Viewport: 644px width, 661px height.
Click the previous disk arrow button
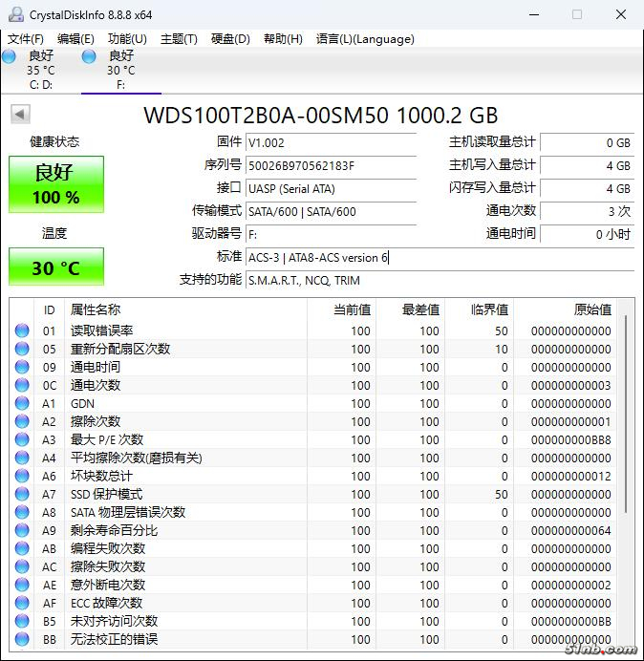(20, 114)
